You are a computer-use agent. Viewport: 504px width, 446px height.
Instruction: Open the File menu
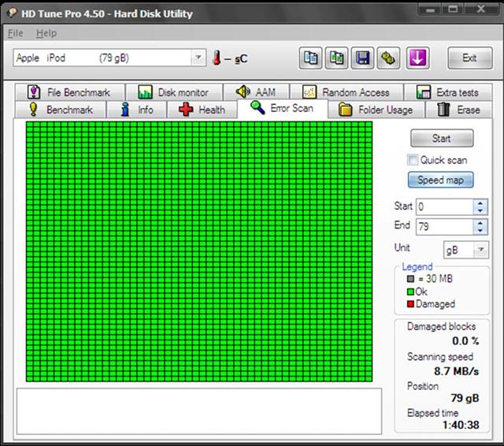point(16,34)
